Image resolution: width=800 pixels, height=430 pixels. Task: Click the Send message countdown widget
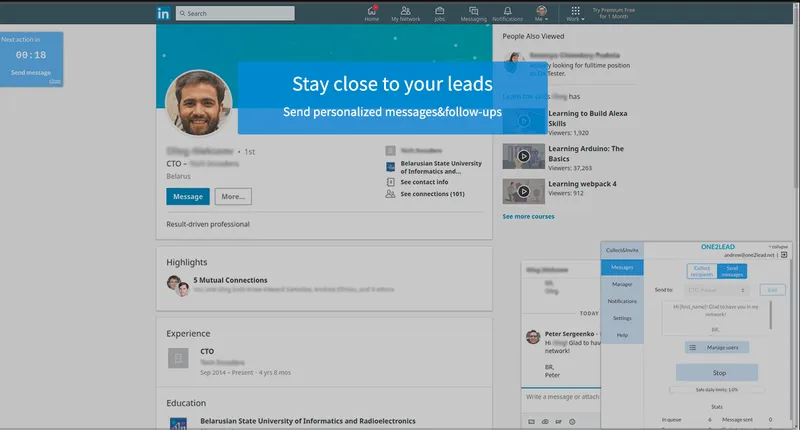coord(31,59)
